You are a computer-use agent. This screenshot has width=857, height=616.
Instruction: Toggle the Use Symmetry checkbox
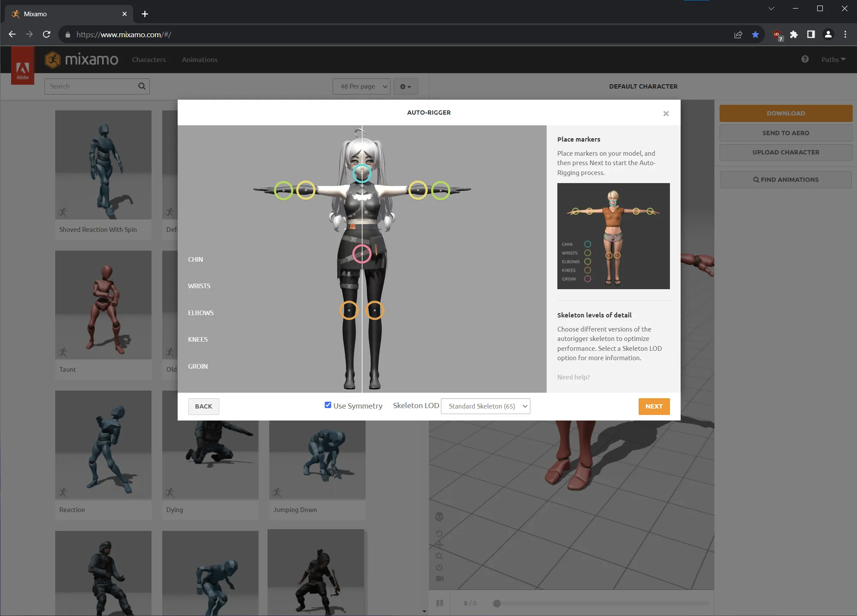point(328,405)
